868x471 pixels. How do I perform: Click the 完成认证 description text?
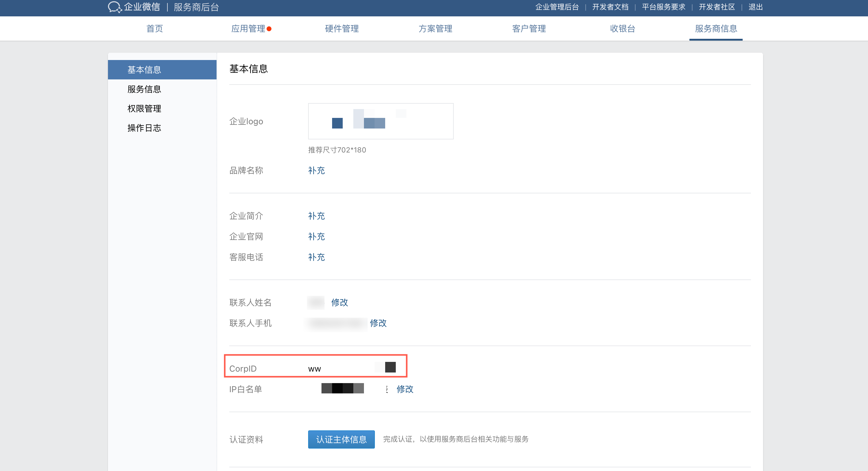(x=456, y=439)
